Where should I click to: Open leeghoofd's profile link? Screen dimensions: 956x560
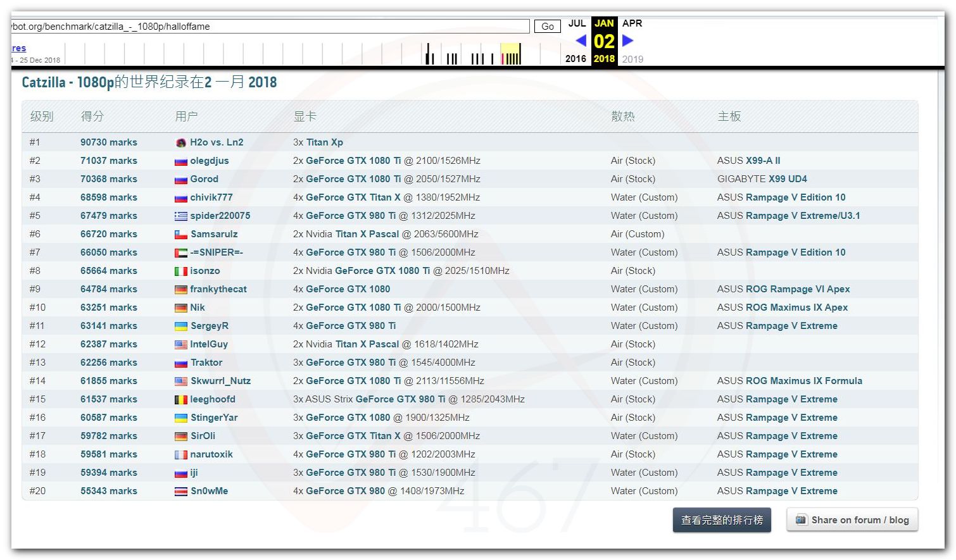tap(213, 399)
